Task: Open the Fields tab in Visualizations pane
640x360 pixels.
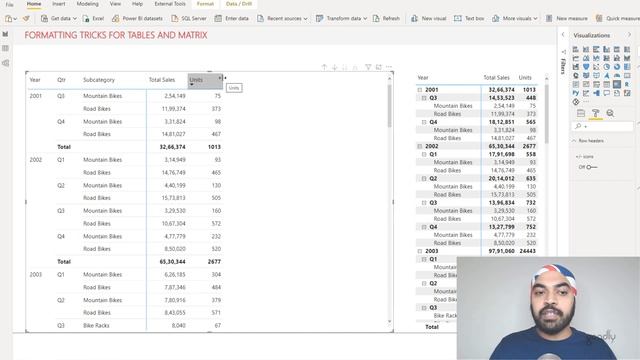Action: [x=581, y=113]
